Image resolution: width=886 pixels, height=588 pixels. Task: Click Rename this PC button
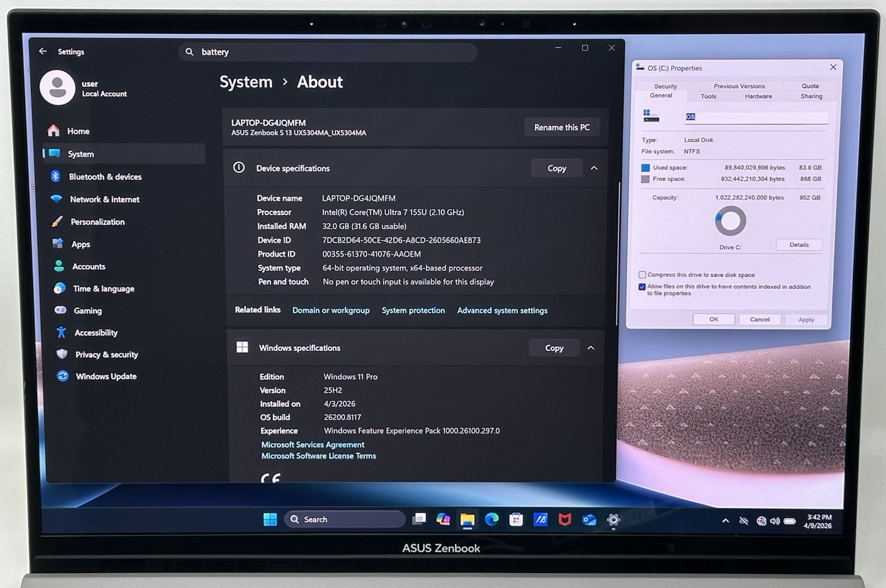coord(562,127)
